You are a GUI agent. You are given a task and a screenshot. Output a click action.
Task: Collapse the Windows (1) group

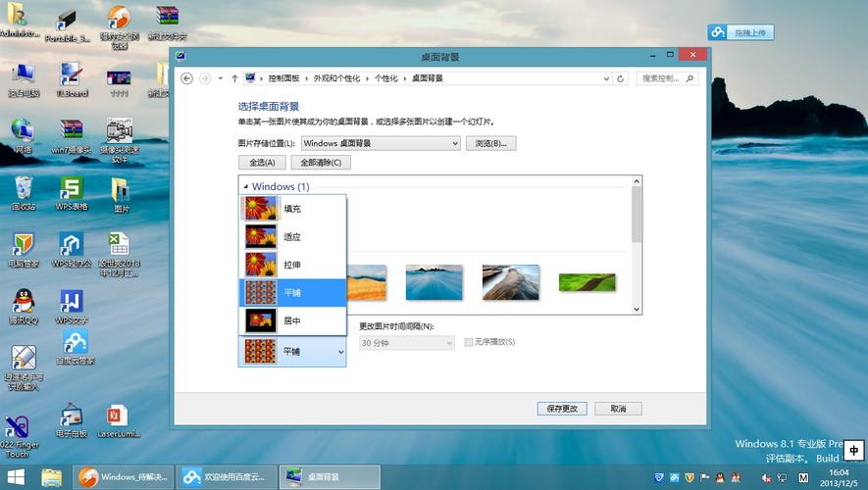coord(246,187)
